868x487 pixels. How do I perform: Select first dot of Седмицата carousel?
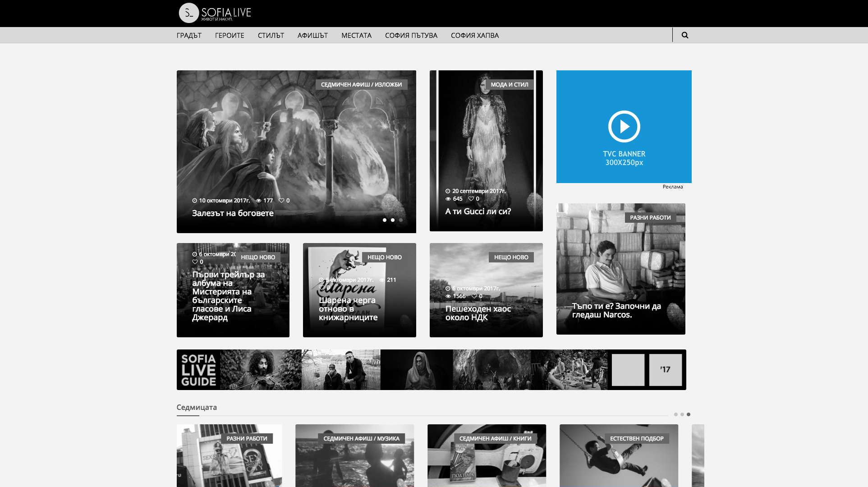coord(675,414)
